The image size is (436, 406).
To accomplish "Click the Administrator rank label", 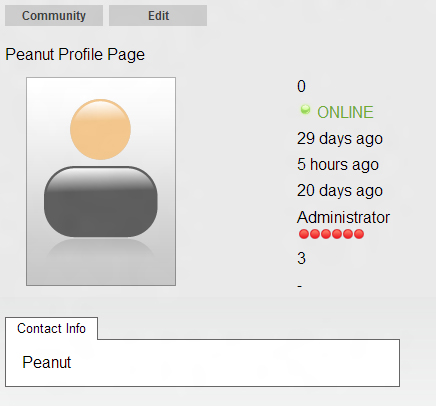I will tap(343, 217).
